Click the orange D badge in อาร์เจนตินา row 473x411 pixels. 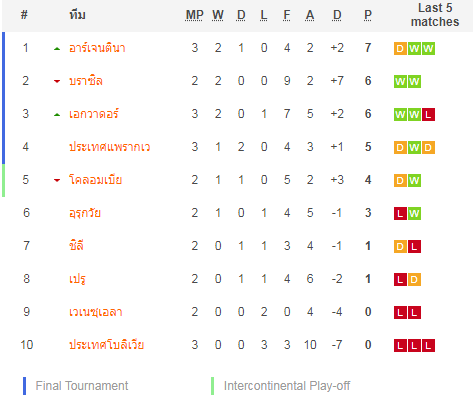pos(400,48)
